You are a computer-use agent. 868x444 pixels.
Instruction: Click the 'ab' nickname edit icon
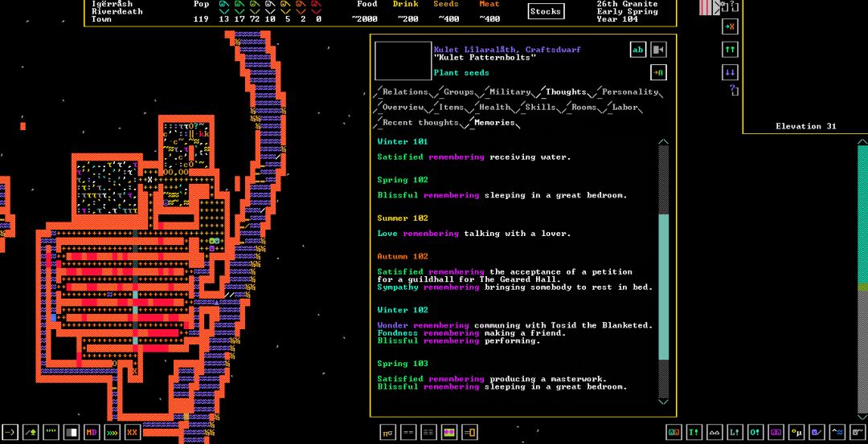tap(638, 50)
